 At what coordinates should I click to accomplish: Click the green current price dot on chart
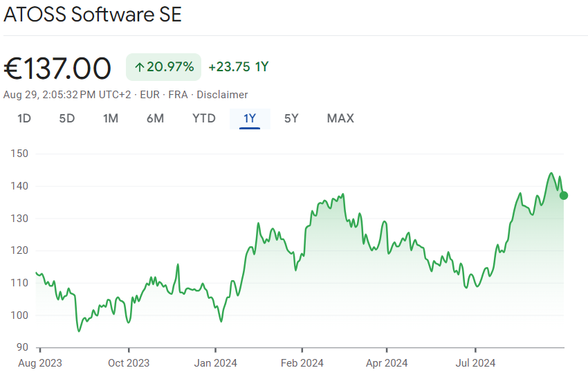[x=564, y=196]
